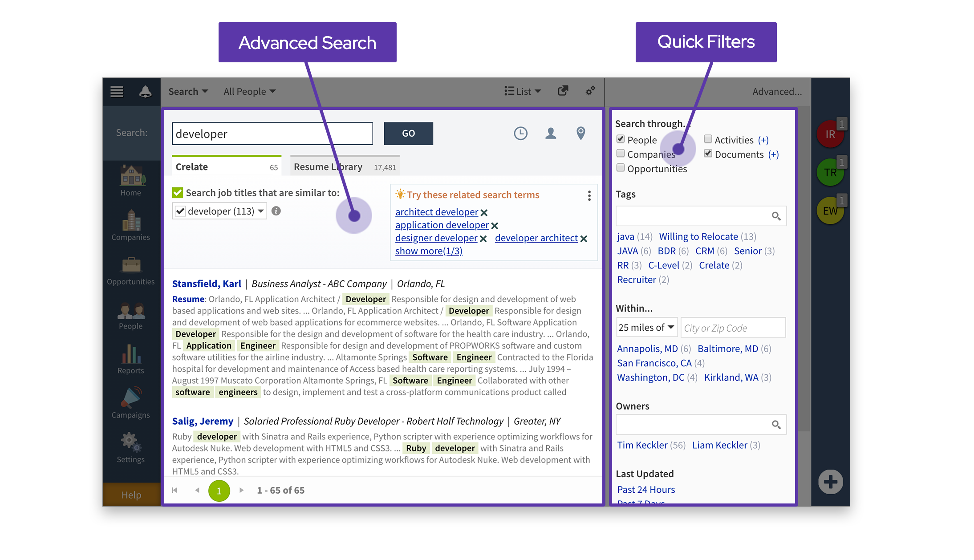Open the Search menu
The width and height of the screenshot is (974, 560).
pyautogui.click(x=188, y=92)
